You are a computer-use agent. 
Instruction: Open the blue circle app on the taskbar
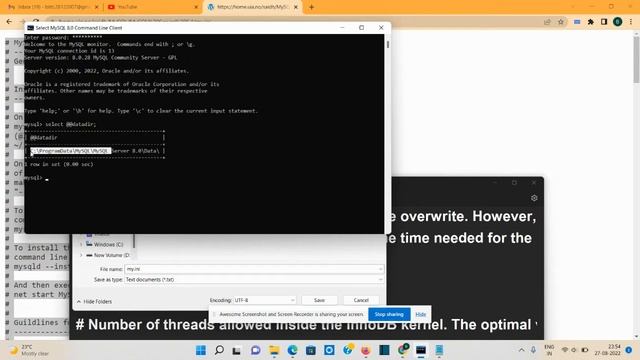pyautogui.click(x=329, y=350)
